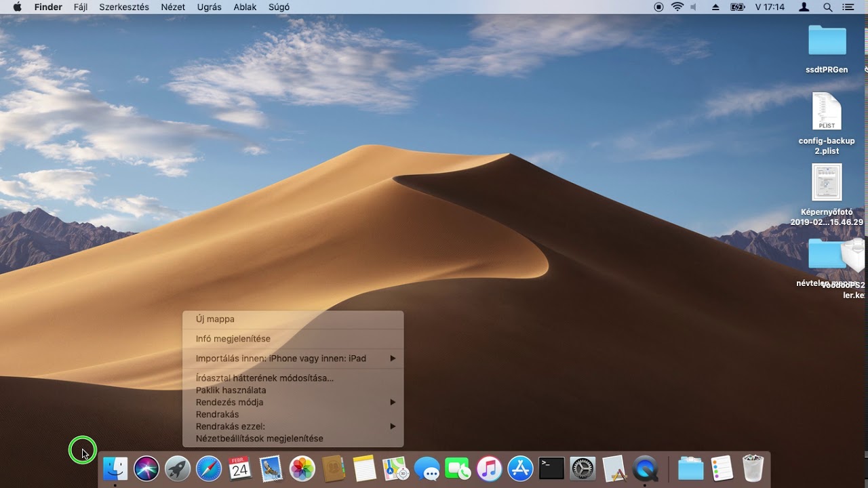Open Launchpad rocket icon in Dock

pyautogui.click(x=178, y=468)
